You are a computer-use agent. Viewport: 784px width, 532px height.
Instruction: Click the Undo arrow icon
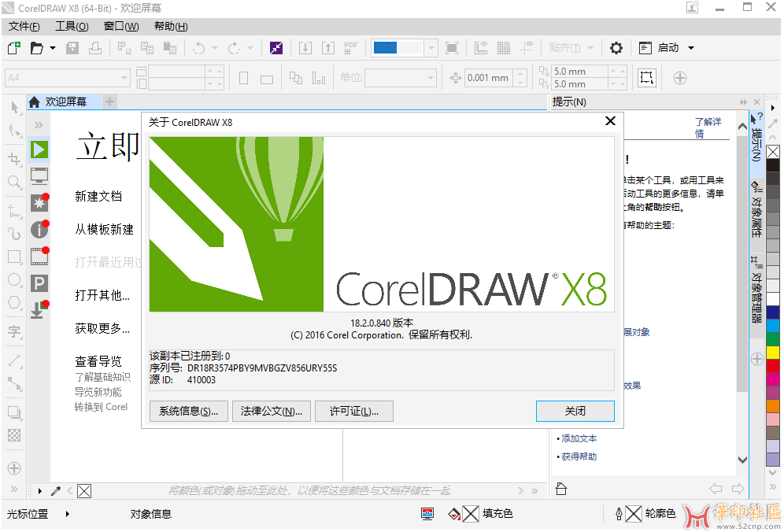point(199,48)
